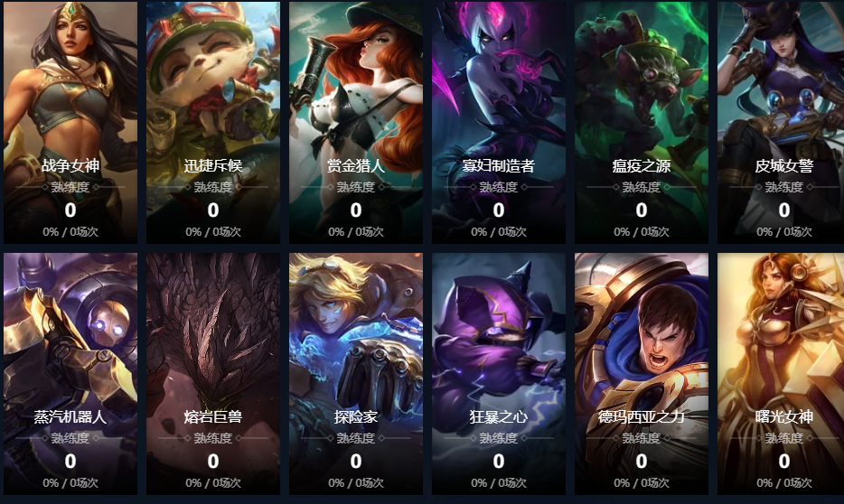Viewport: 844px width, 504px height.
Task: Click the 寡妇制造者 champion portrait
Action: (499, 122)
